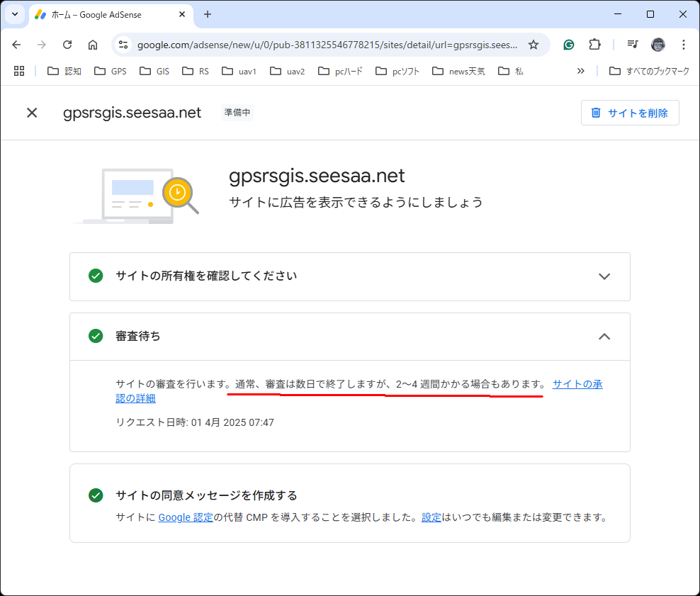Screen dimensions: 700x596
Task: Click the green check beside 審査待ち
Action: coord(96,336)
